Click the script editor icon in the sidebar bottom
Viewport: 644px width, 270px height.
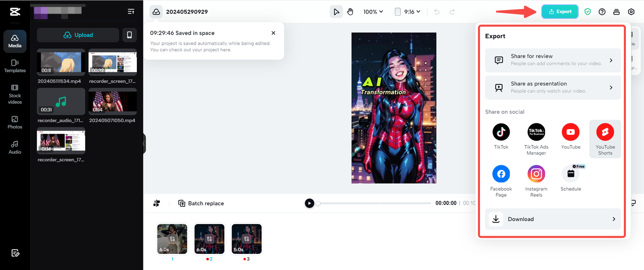(x=15, y=253)
